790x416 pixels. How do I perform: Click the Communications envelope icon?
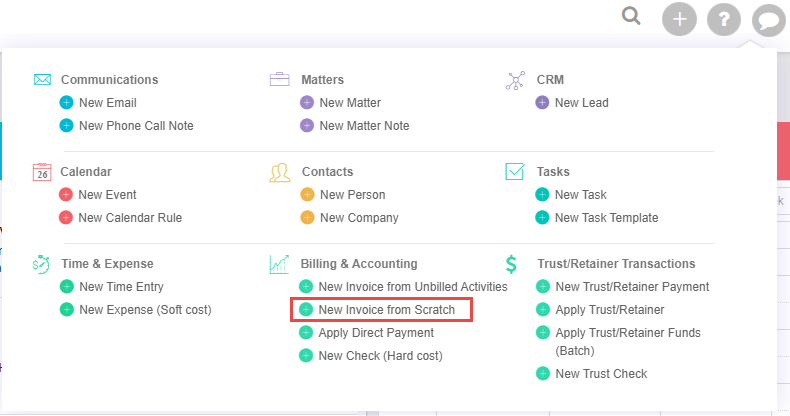point(42,80)
